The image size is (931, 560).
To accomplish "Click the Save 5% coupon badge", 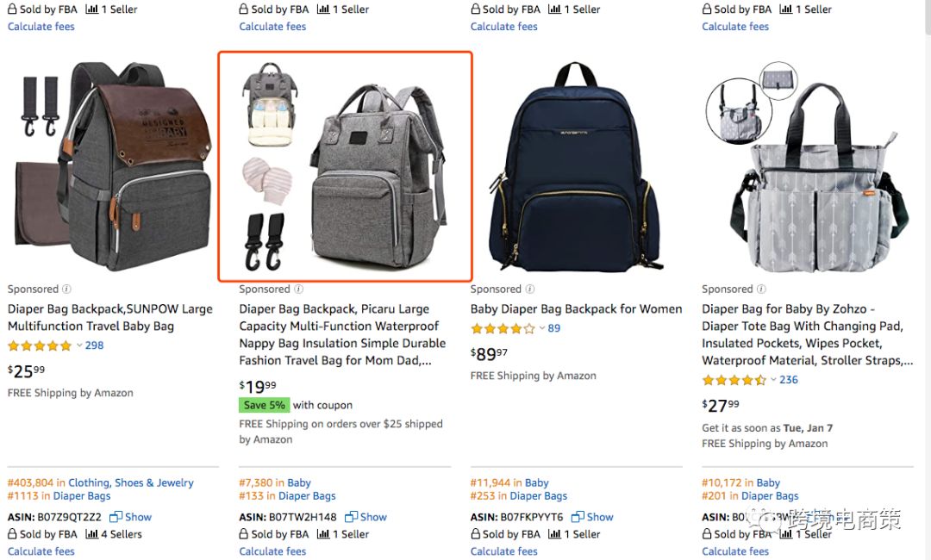I will click(264, 405).
